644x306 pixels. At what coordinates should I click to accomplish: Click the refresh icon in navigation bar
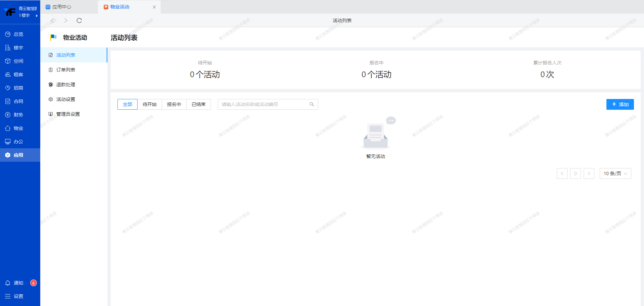coord(79,20)
